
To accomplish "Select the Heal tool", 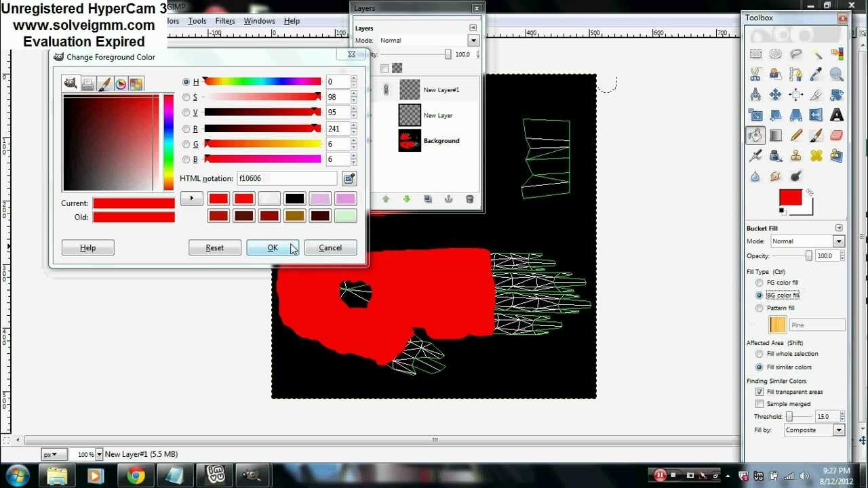I will [816, 156].
